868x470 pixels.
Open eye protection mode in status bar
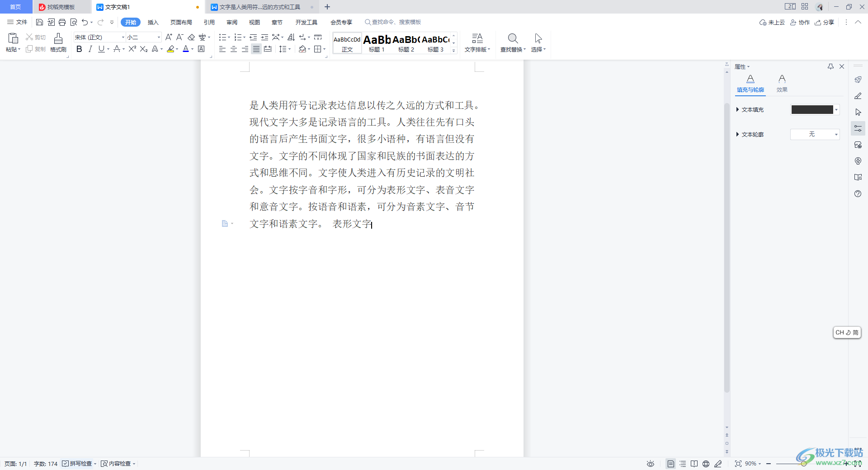pyautogui.click(x=651, y=464)
